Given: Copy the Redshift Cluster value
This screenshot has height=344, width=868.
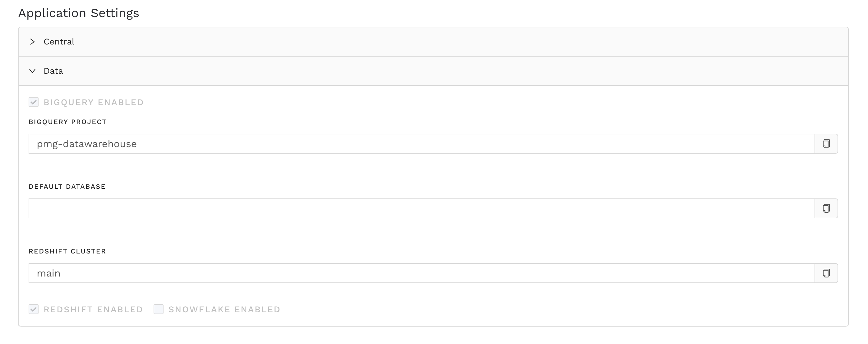Looking at the screenshot, I should pyautogui.click(x=826, y=273).
